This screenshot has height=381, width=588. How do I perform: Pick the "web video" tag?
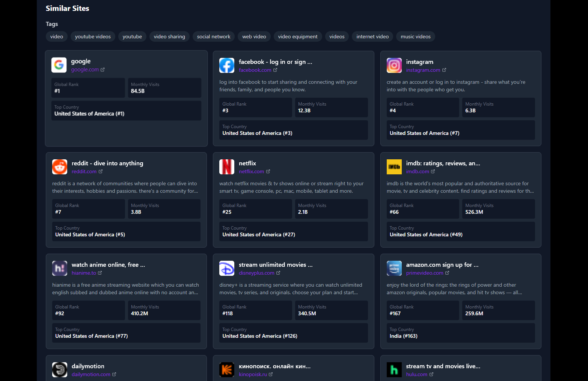(x=254, y=36)
